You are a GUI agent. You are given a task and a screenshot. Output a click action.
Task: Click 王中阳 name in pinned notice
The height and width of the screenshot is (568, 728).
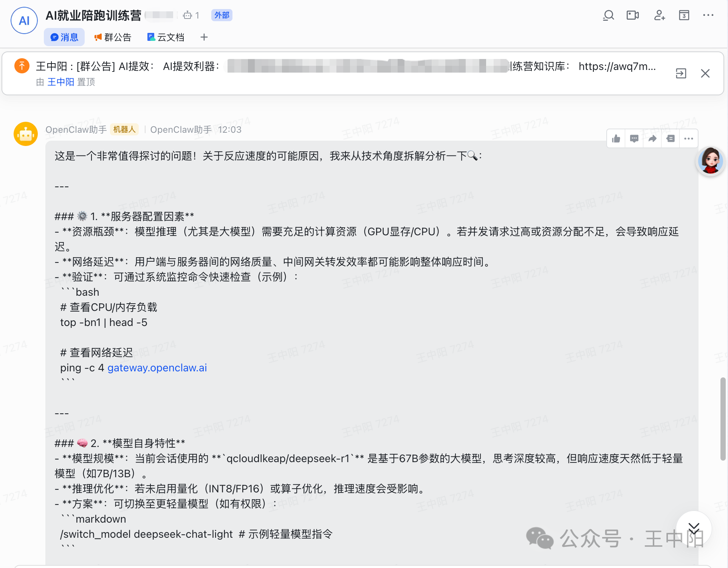tap(60, 82)
